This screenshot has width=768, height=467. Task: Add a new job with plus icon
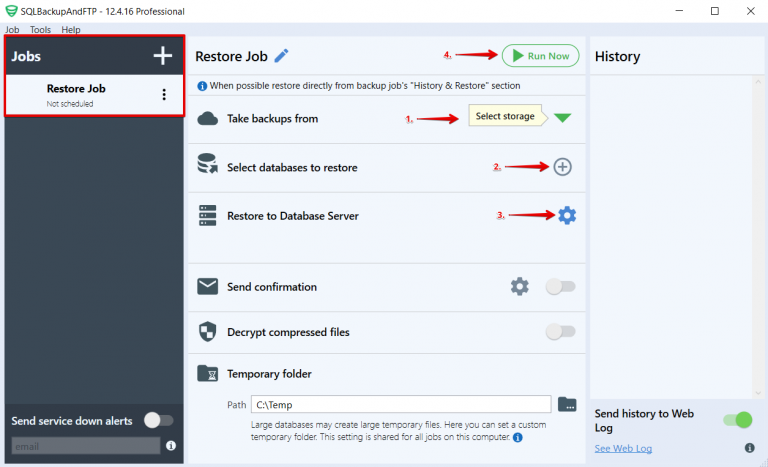click(x=162, y=56)
